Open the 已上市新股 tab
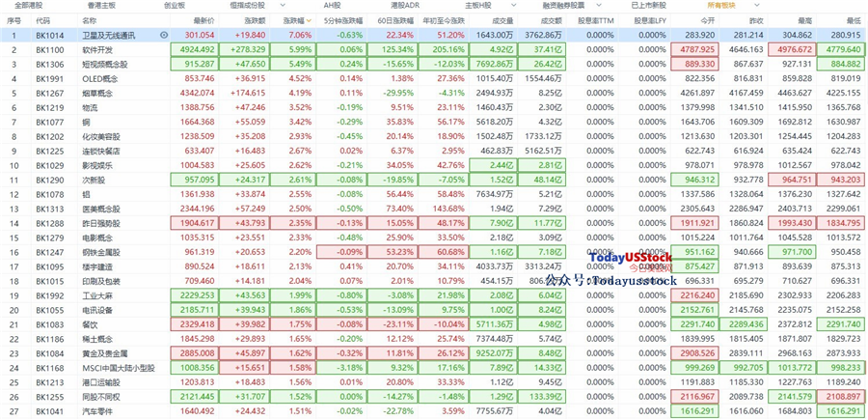This screenshot has height=420, width=868. pos(649,5)
